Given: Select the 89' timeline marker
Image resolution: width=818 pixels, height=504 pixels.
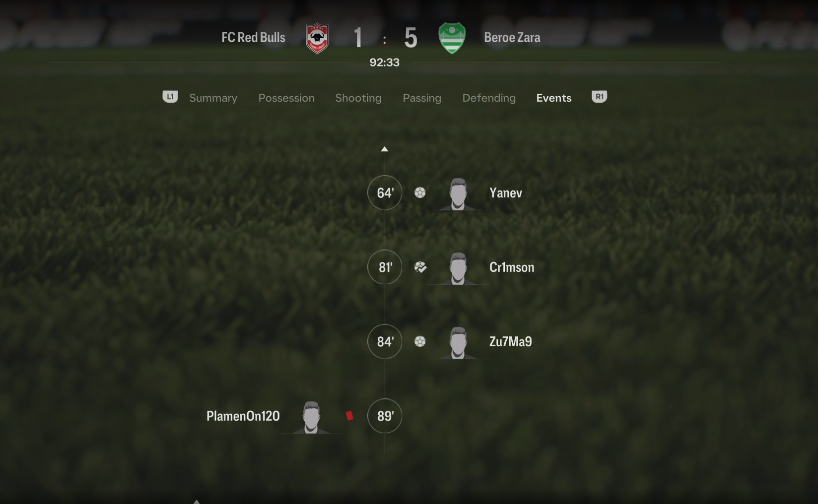Looking at the screenshot, I should click(385, 416).
